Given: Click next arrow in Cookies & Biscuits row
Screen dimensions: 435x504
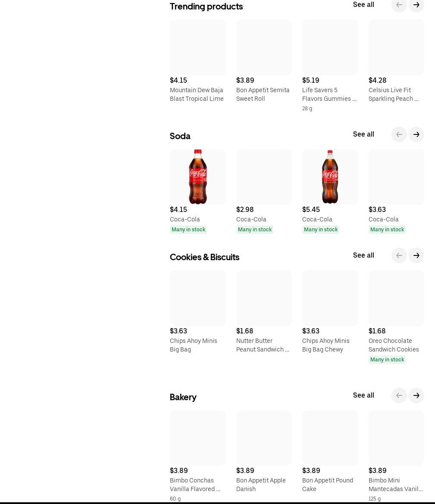Looking at the screenshot, I should point(416,255).
